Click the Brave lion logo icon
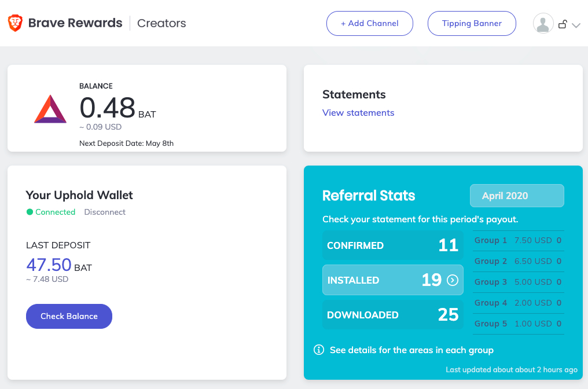 pos(16,23)
